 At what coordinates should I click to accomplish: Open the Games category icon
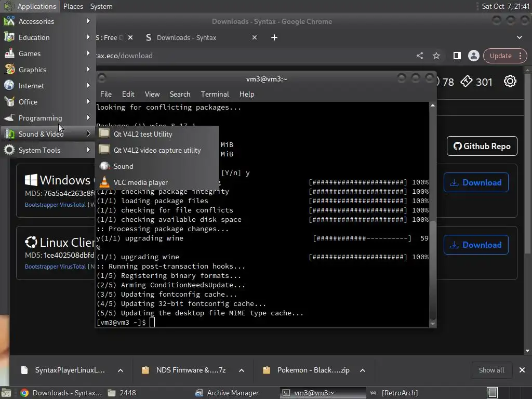tap(9, 54)
